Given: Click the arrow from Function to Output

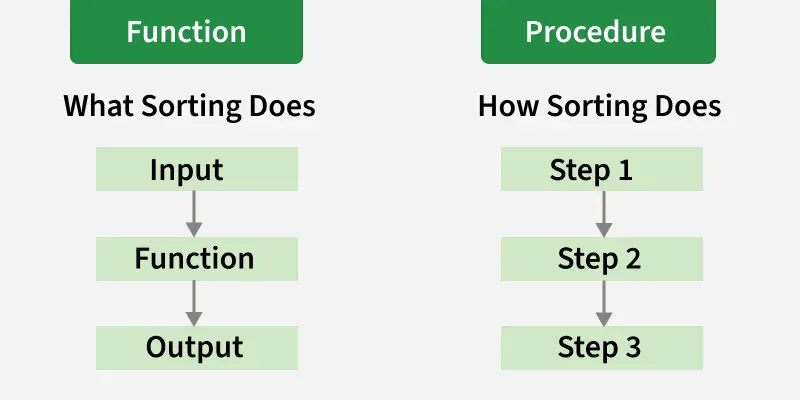Looking at the screenshot, I should pos(195,303).
